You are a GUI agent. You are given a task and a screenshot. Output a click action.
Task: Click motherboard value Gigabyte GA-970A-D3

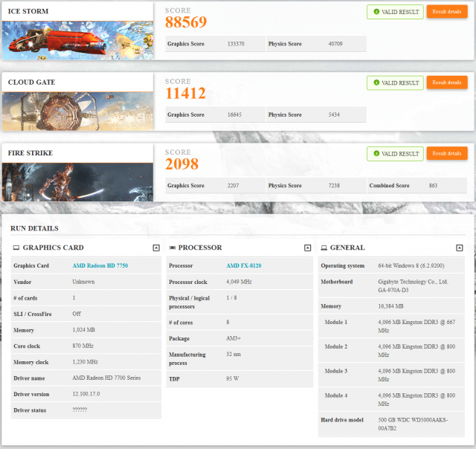[x=413, y=285]
